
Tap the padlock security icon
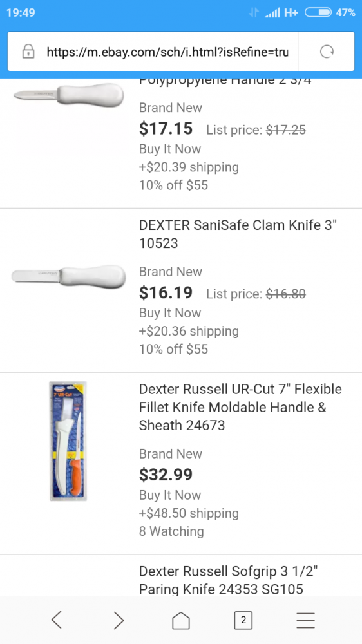(x=28, y=52)
